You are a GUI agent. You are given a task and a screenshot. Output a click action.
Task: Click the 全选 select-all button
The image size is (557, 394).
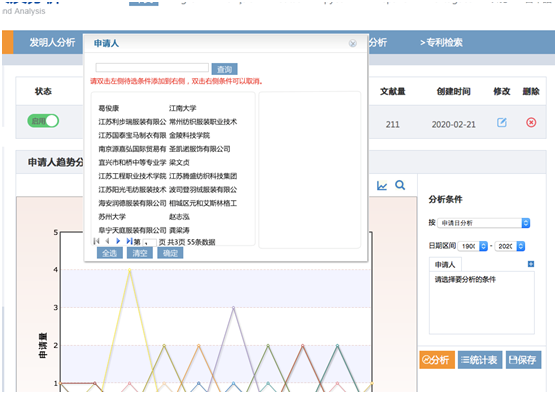[x=109, y=253]
